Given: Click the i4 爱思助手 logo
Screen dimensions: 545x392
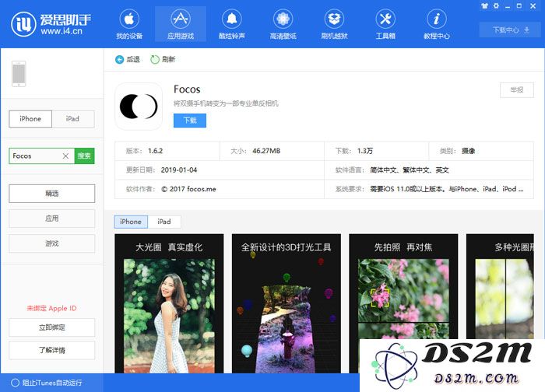Looking at the screenshot, I should 51,23.
